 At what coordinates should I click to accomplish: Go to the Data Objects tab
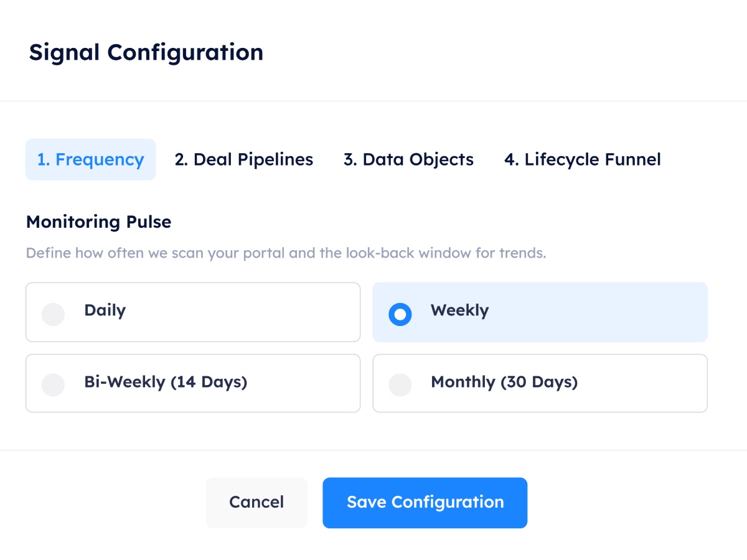408,160
